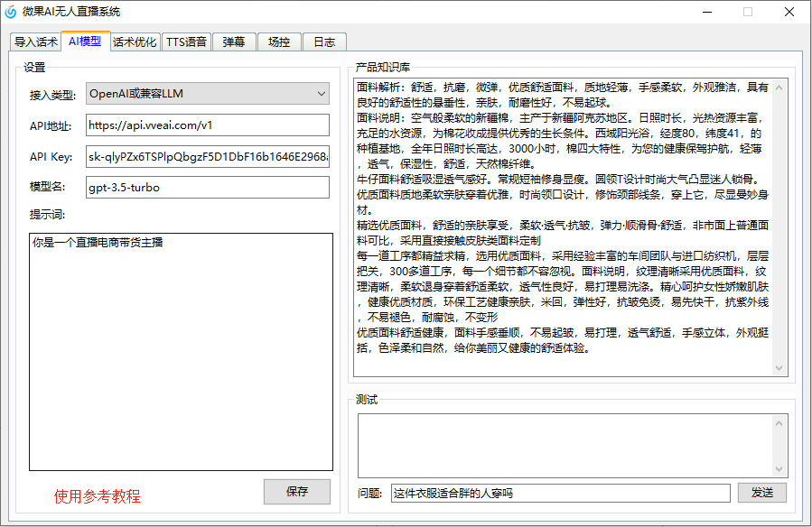
Task: Select the AI模型 tab
Action: point(85,42)
